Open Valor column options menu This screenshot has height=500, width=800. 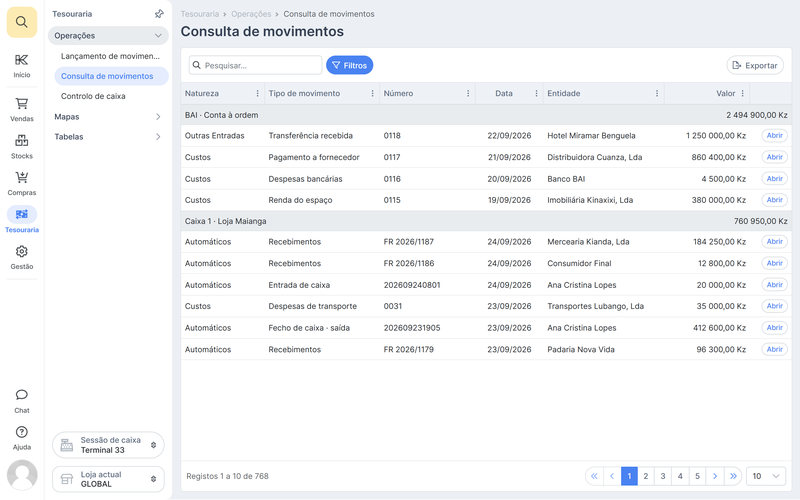point(742,93)
